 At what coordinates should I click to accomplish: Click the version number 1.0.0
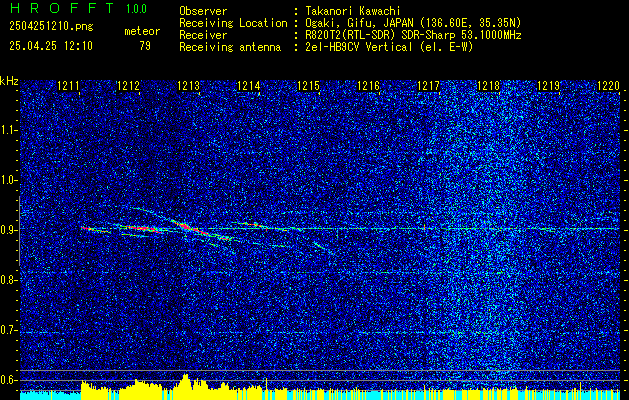[136, 9]
